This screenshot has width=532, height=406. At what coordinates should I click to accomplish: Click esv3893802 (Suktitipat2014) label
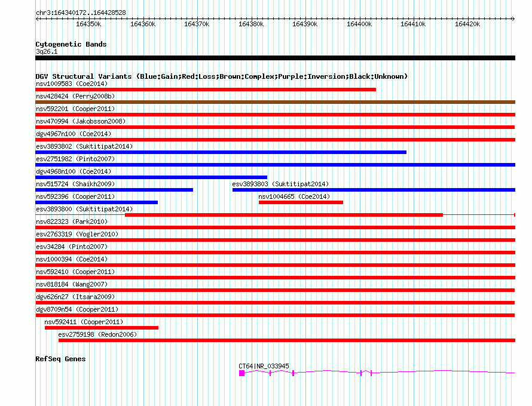pyautogui.click(x=84, y=146)
